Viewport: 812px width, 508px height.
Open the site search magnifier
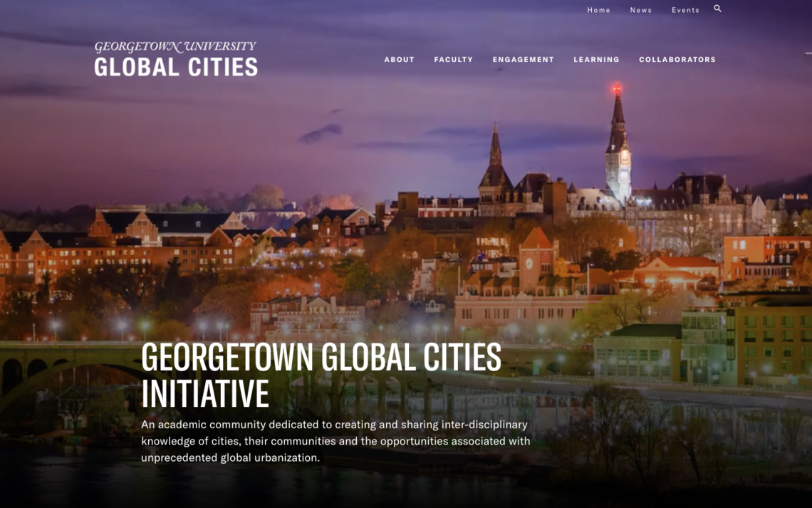717,9
